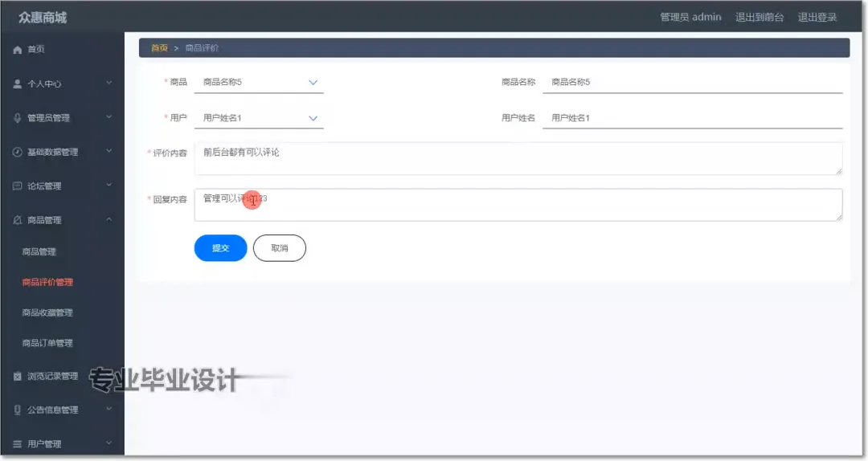Click the 首页 breadcrumb link
Screen dimensions: 868x461
click(159, 48)
